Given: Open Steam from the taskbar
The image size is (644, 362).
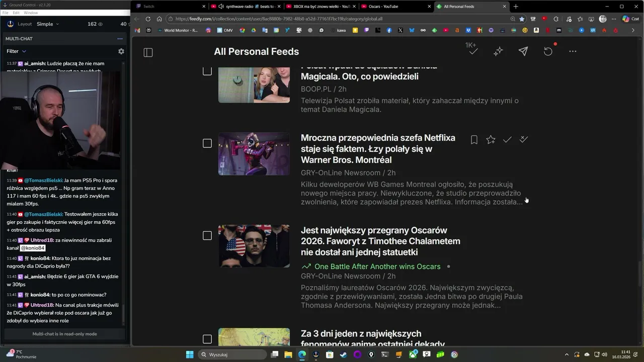Looking at the screenshot, I should [x=343, y=354].
